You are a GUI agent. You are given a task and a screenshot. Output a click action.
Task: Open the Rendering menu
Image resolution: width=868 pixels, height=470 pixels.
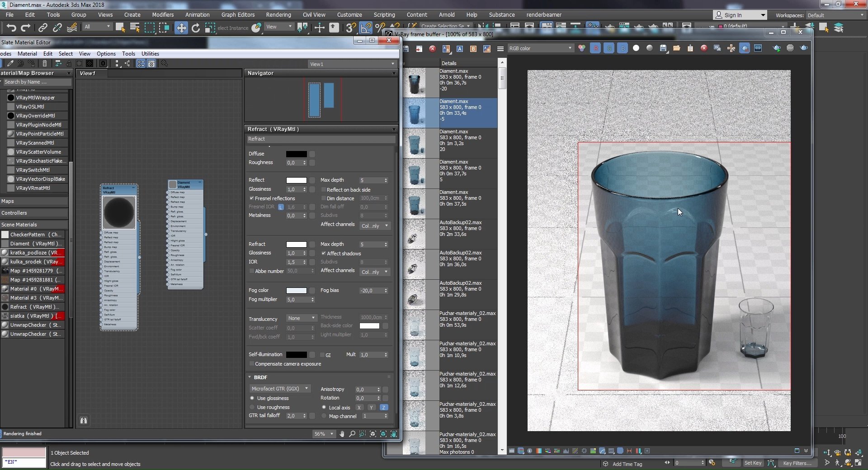tap(278, 14)
